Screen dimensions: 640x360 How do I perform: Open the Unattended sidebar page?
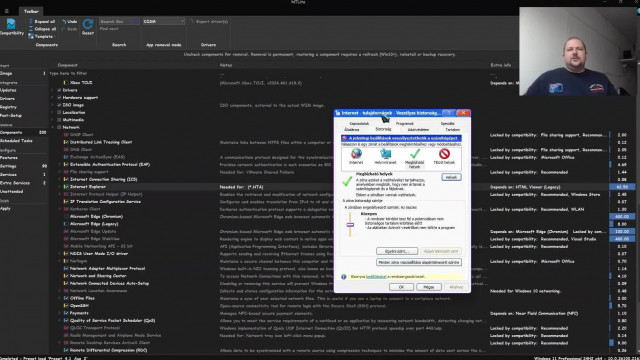(x=12, y=191)
